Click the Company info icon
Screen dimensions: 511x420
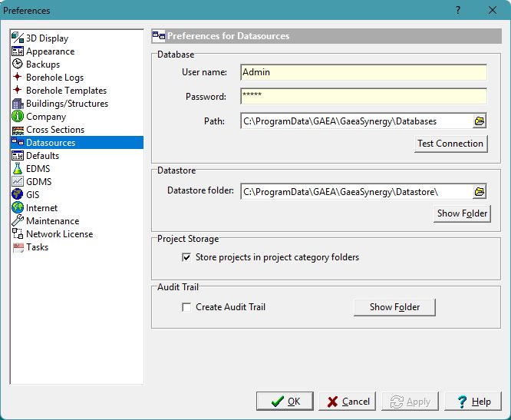[x=18, y=117]
